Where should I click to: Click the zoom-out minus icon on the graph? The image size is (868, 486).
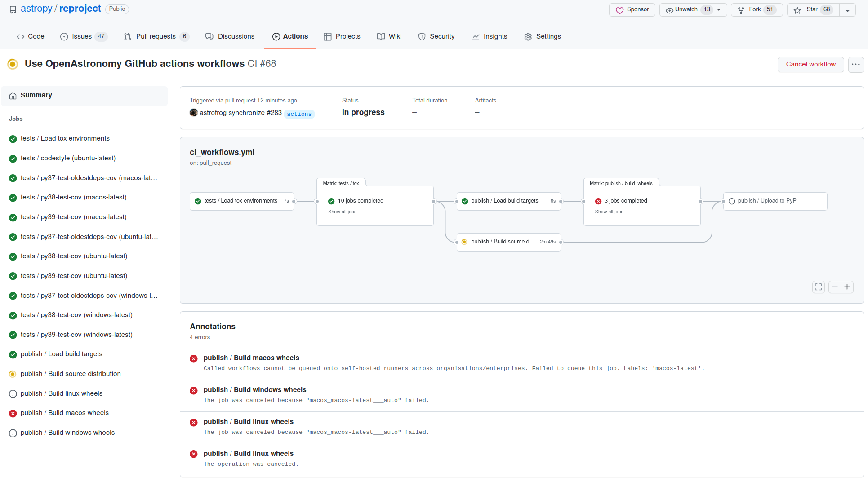(x=835, y=287)
